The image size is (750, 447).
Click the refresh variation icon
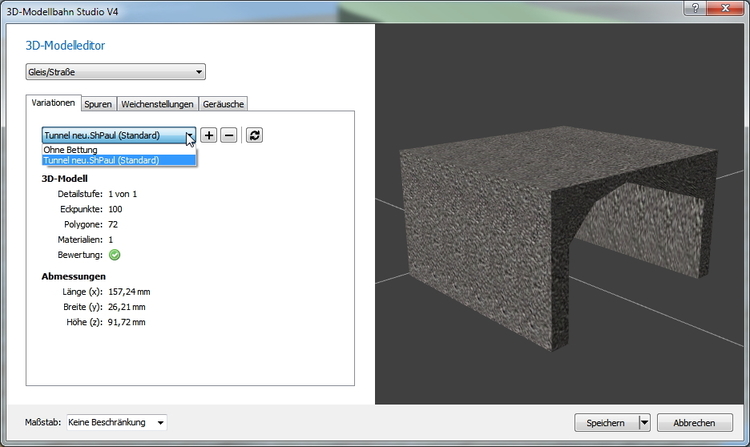pyautogui.click(x=254, y=135)
